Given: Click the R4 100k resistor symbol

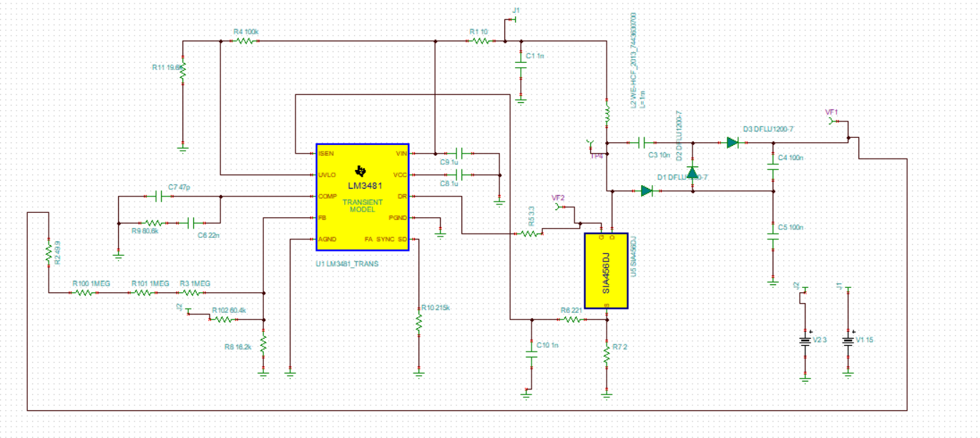Looking at the screenshot, I should [245, 41].
